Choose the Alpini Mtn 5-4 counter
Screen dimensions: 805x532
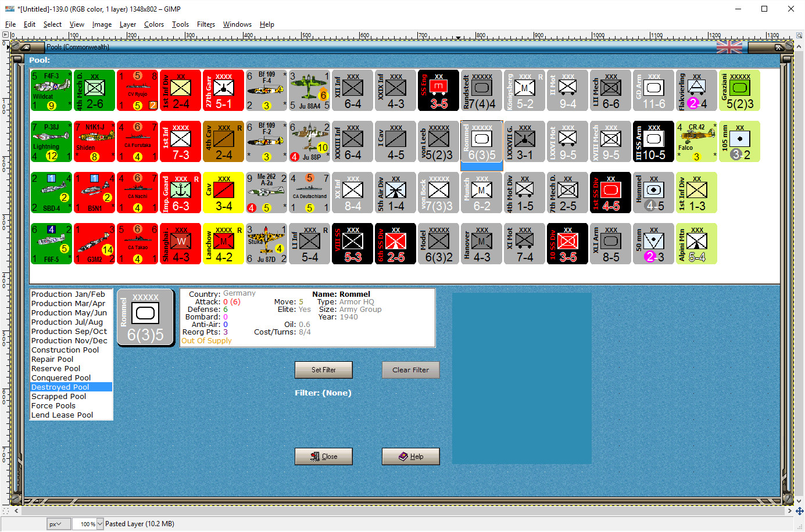(x=696, y=244)
